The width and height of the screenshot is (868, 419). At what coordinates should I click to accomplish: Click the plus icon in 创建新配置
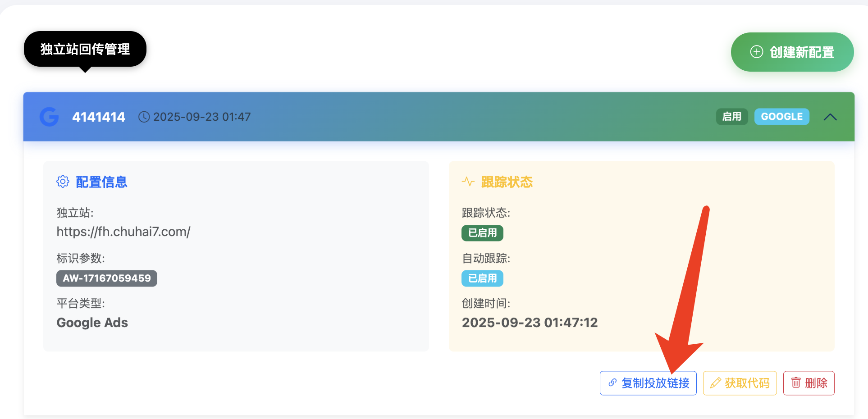click(756, 52)
